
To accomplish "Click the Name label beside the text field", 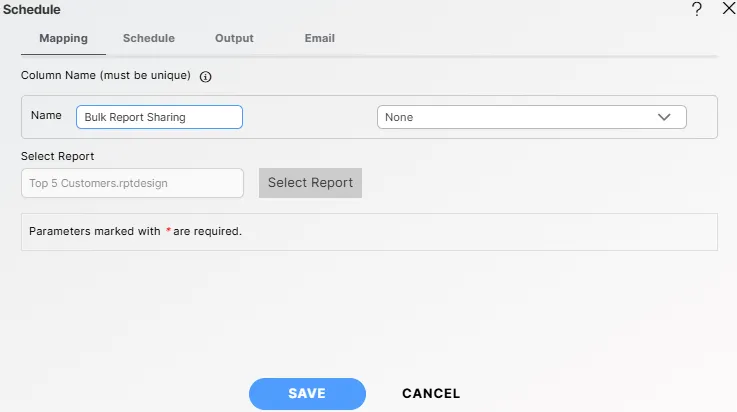I will click(46, 116).
